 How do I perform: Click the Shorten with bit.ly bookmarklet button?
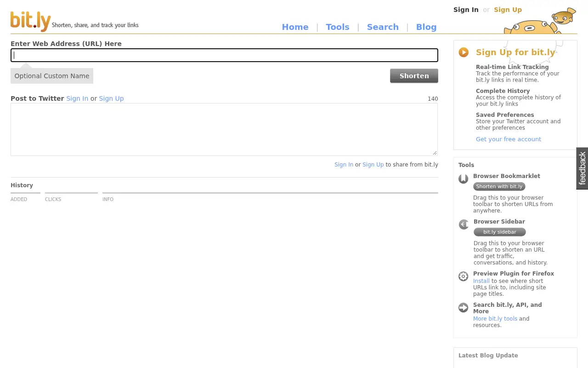[499, 186]
